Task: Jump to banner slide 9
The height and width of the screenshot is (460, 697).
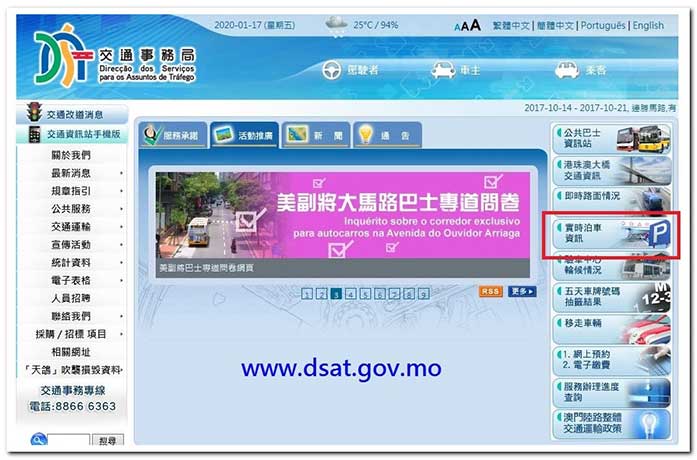Action: [x=424, y=294]
